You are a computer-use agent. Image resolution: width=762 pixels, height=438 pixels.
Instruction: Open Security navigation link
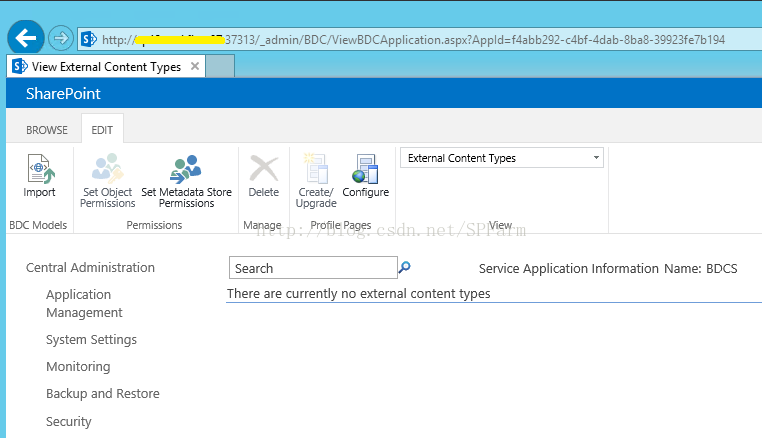(69, 421)
